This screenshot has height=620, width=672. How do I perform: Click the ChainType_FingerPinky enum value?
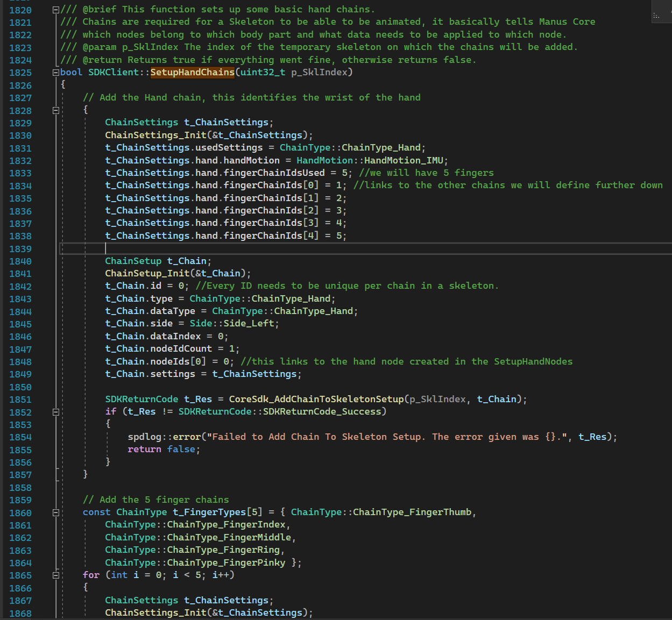click(226, 562)
